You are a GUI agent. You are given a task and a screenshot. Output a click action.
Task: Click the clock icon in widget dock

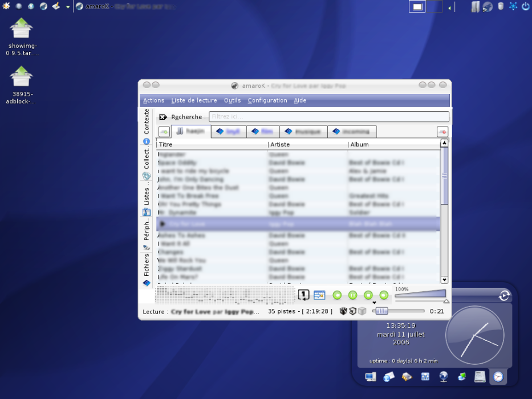coord(498,377)
